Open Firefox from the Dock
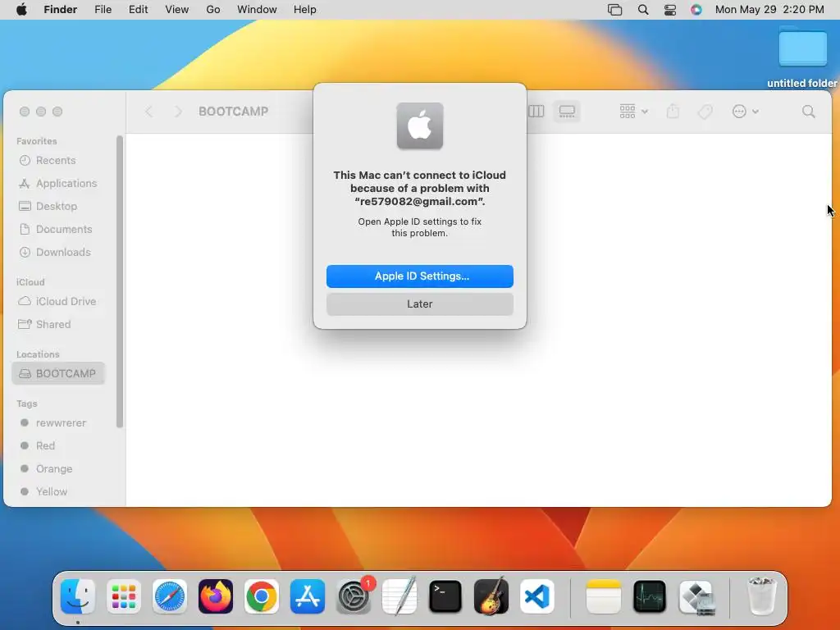Image resolution: width=840 pixels, height=630 pixels. 216,596
